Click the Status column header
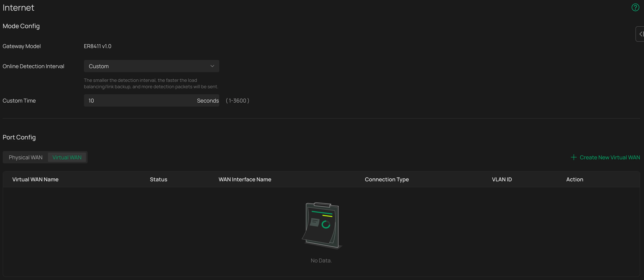Screen dimensions: 644x280 159,179
